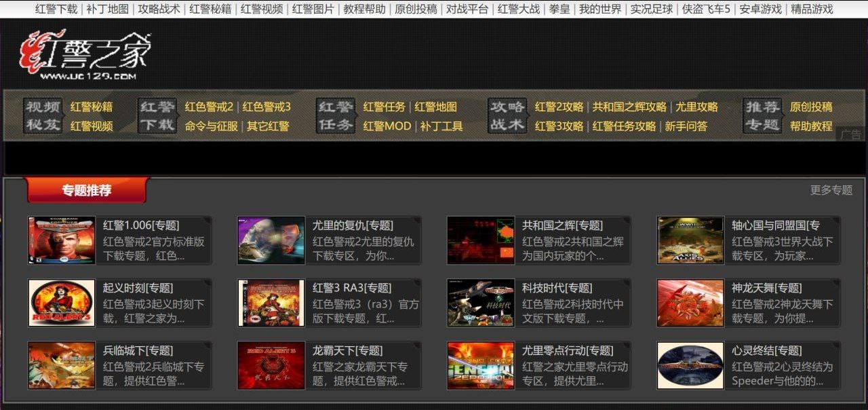This screenshot has width=868, height=410.
Task: Open the 红警任务攻略 link
Action: [625, 126]
